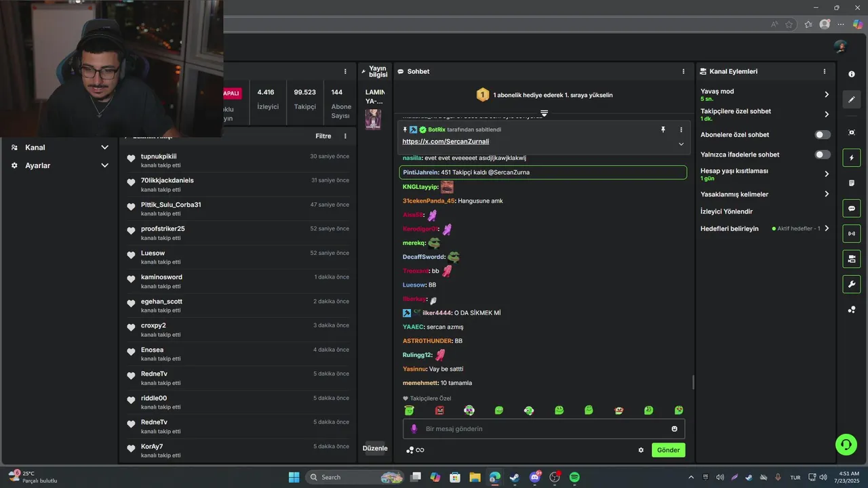868x488 pixels.
Task: Select follower 70likkjackdaniels row
Action: pos(238,185)
